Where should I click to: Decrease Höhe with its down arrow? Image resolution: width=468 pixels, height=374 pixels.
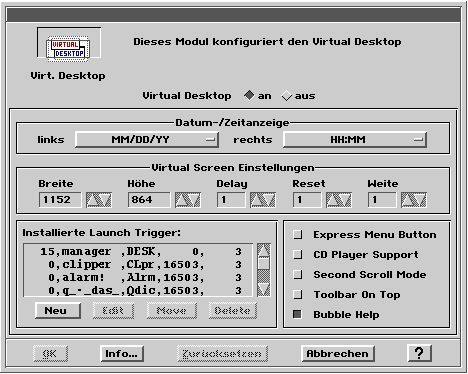point(194,200)
